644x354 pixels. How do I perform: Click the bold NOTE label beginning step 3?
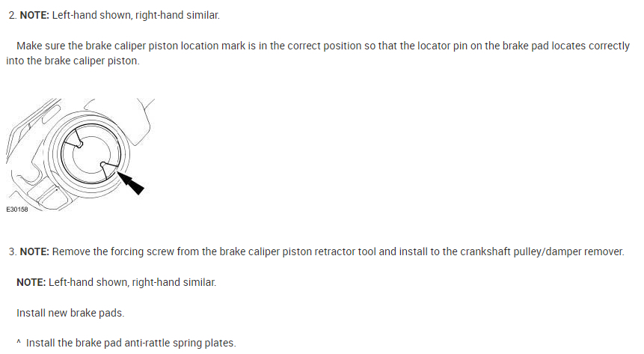pyautogui.click(x=34, y=251)
